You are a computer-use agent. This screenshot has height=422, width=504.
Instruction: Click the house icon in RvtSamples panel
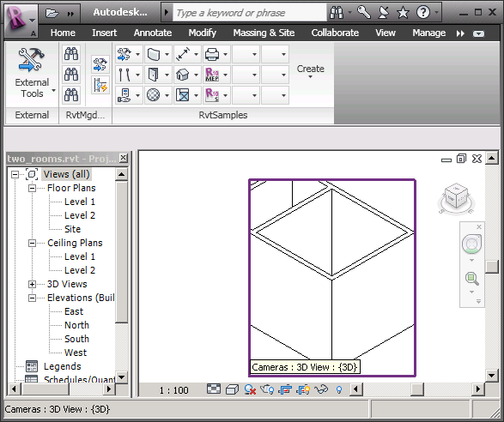[x=183, y=75]
